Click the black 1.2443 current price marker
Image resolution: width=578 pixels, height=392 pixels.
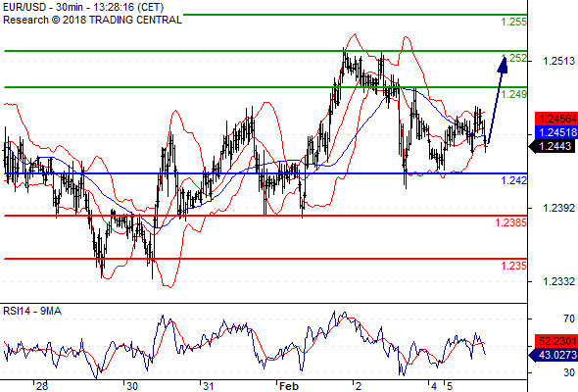click(x=554, y=146)
